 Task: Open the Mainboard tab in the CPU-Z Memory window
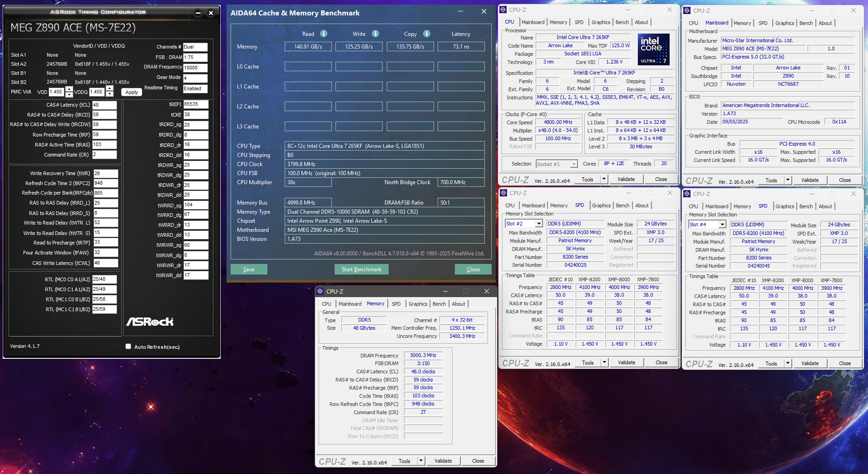350,304
